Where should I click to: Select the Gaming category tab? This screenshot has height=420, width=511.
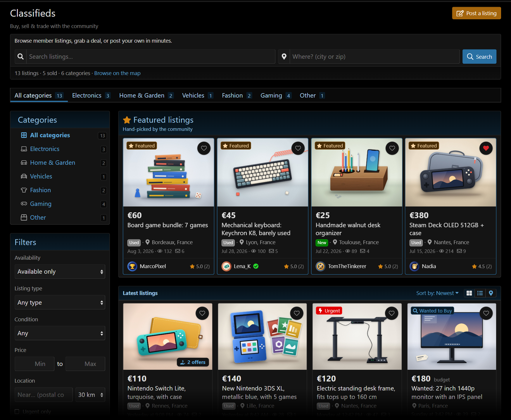coord(276,96)
